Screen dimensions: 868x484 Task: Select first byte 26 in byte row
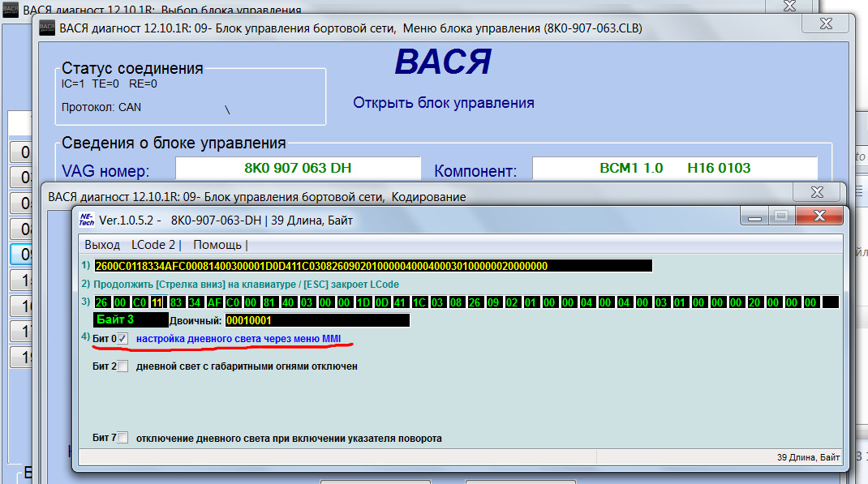(101, 302)
